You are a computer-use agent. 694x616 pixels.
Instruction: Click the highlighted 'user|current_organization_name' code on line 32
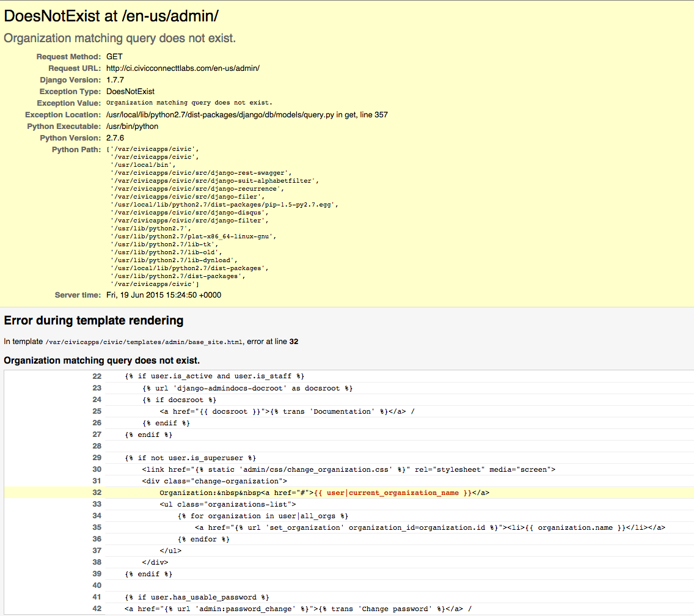pos(393,493)
